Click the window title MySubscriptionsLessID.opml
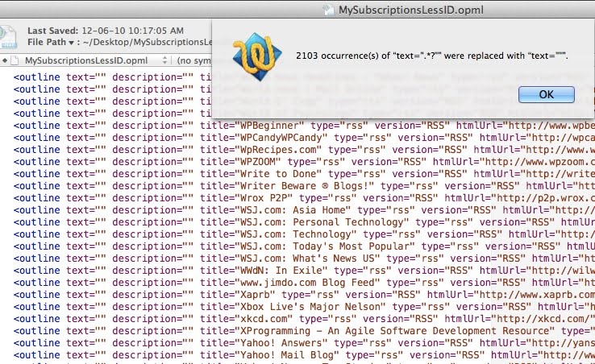The width and height of the screenshot is (595, 364). pos(411,10)
